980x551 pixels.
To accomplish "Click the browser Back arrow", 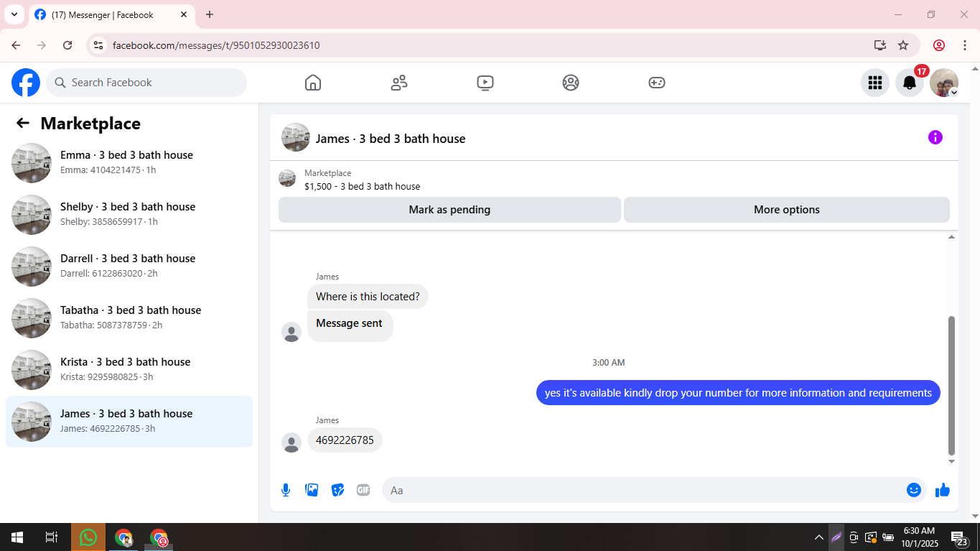I will point(16,45).
